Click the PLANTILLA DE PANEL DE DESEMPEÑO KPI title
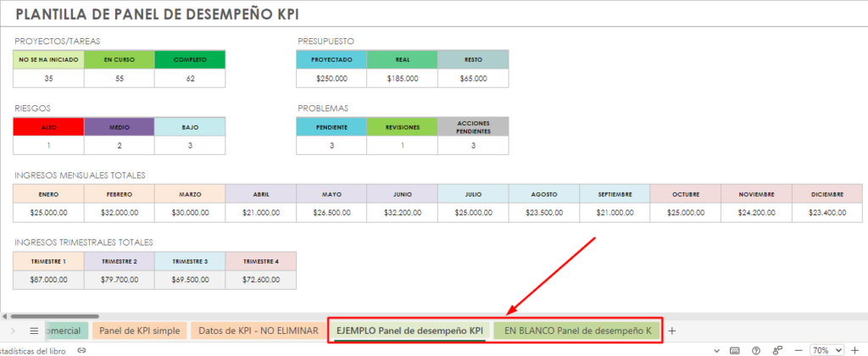 coord(157,15)
